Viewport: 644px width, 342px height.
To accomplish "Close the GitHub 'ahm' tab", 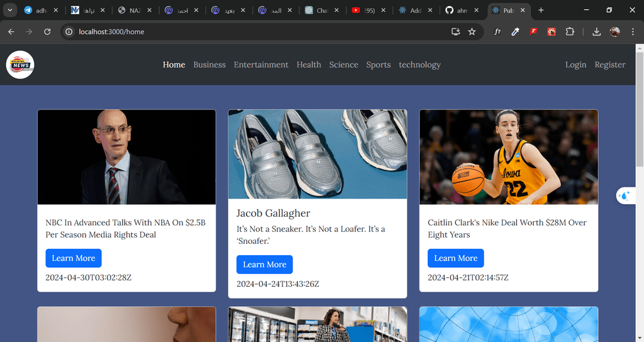I will [x=477, y=10].
